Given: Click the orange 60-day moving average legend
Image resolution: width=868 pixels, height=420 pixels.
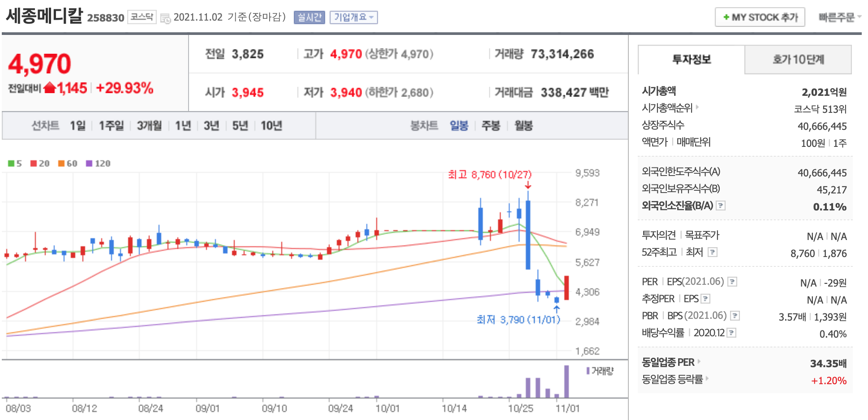Looking at the screenshot, I should [68, 163].
